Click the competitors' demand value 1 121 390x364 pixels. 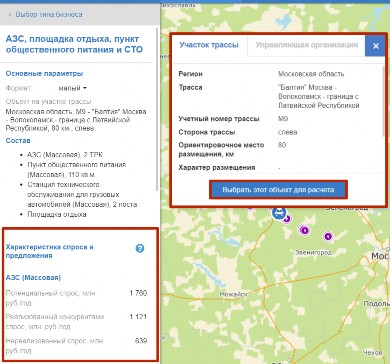(x=138, y=317)
